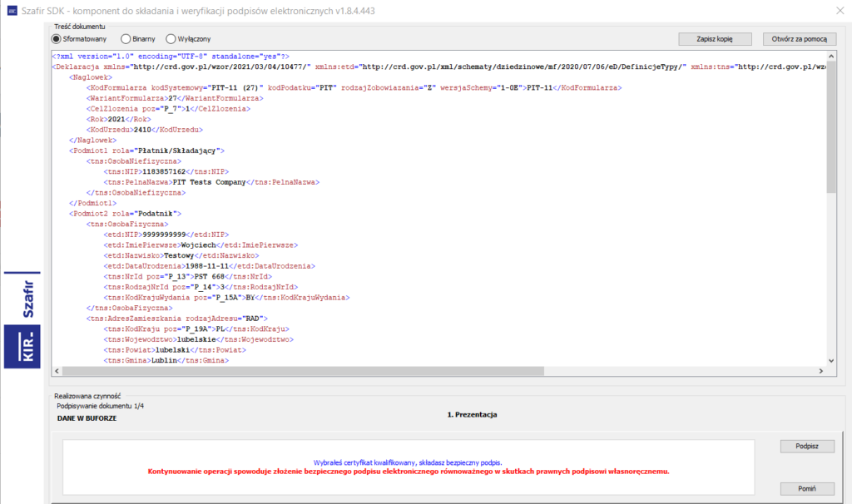Choose the Wyłączony display option
This screenshot has height=504, width=852.
(171, 38)
